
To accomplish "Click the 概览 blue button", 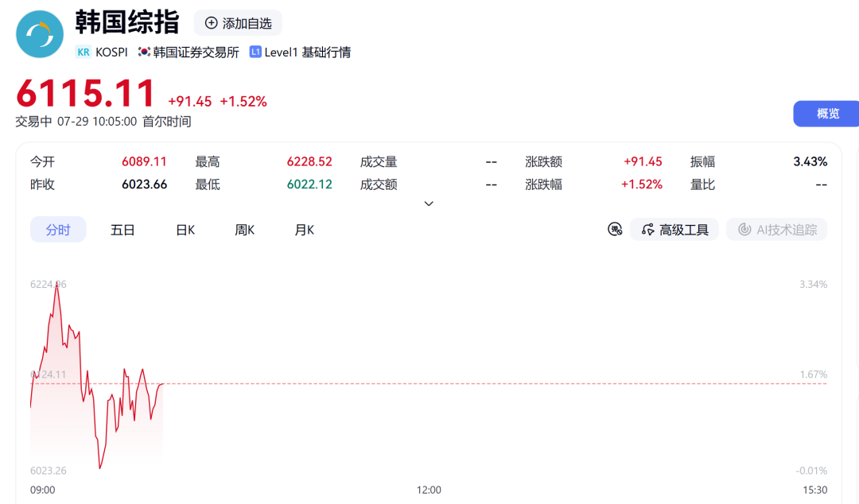I will [x=826, y=114].
